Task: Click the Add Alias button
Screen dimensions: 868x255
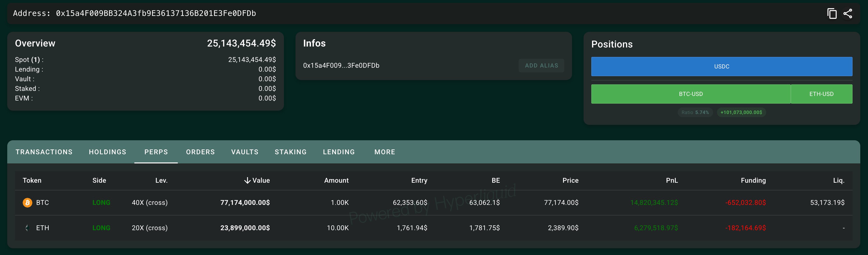Action: (542, 65)
